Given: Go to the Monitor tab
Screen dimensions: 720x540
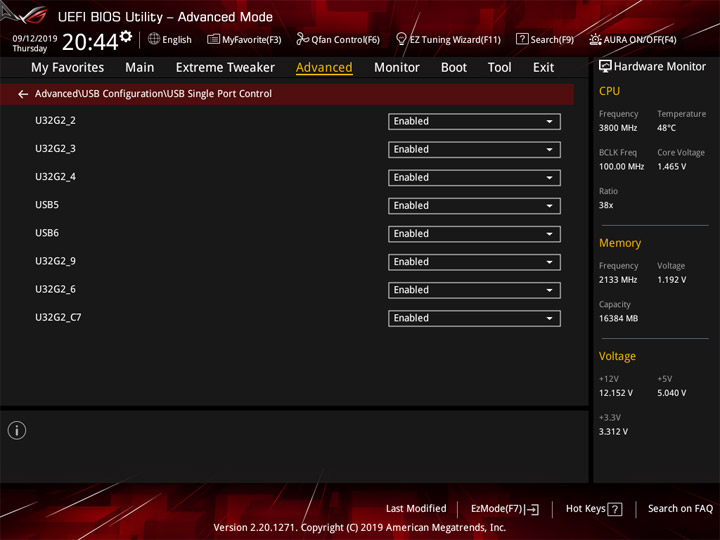Looking at the screenshot, I should (397, 68).
